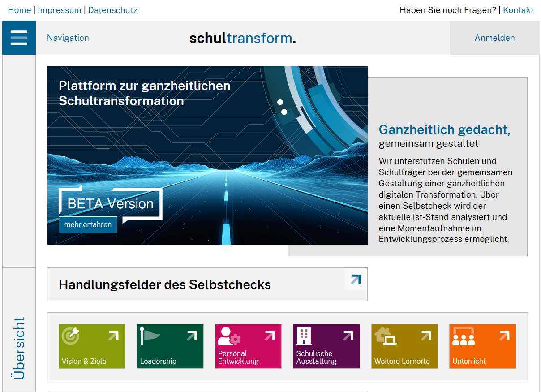The width and height of the screenshot is (541, 392).
Task: Click the Unterricht classroom icon
Action: pyautogui.click(x=463, y=336)
